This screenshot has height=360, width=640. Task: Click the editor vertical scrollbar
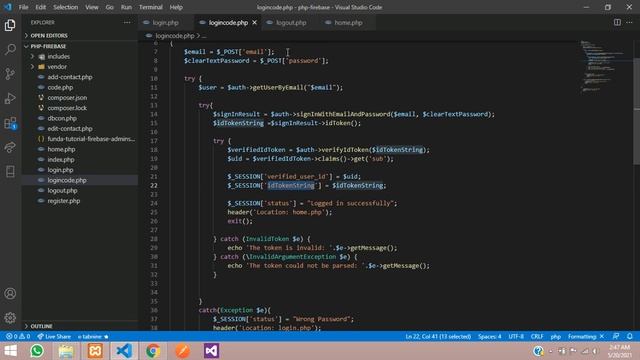pyautogui.click(x=636, y=110)
